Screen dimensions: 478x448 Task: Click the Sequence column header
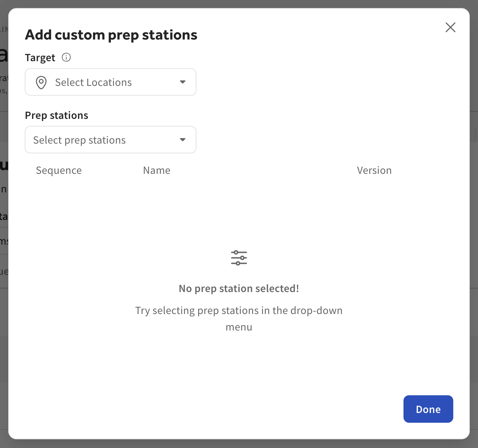59,170
